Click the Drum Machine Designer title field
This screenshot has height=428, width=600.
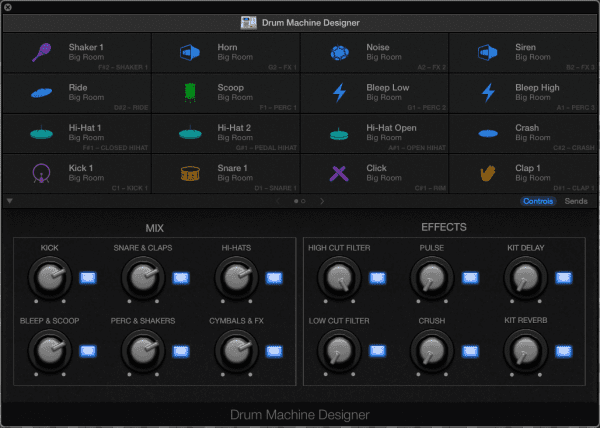pyautogui.click(x=300, y=22)
